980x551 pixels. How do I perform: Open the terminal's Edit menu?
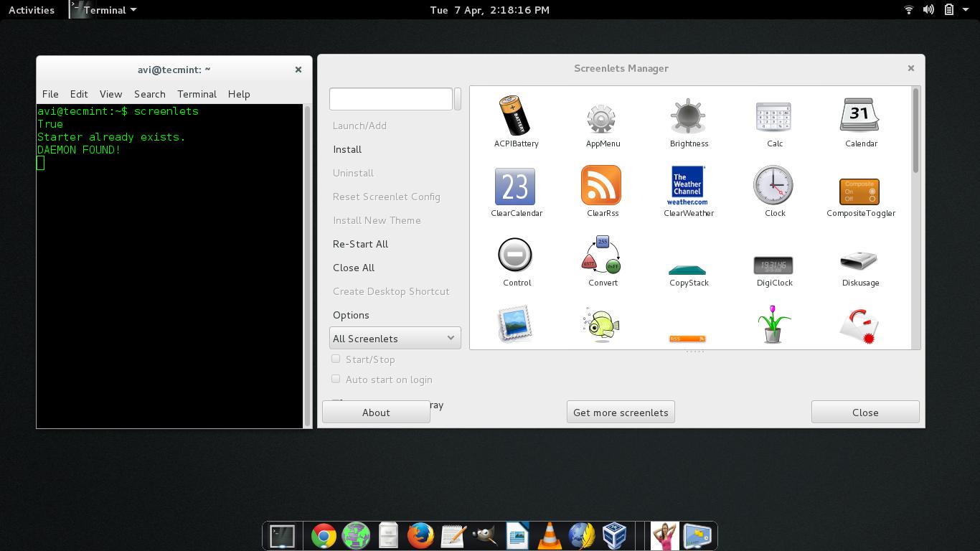pyautogui.click(x=79, y=94)
